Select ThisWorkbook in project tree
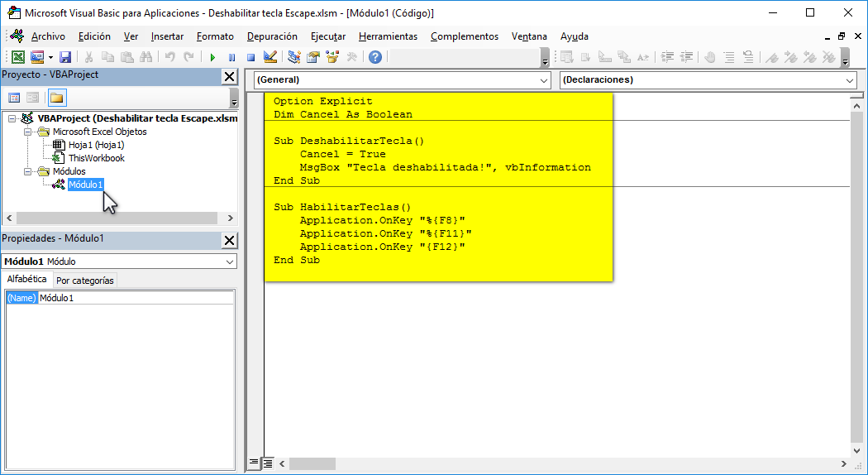 (x=97, y=159)
